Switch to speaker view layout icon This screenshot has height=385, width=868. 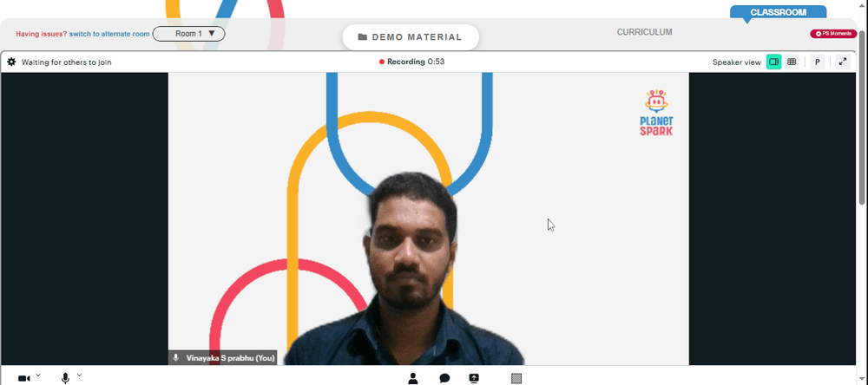click(x=773, y=62)
